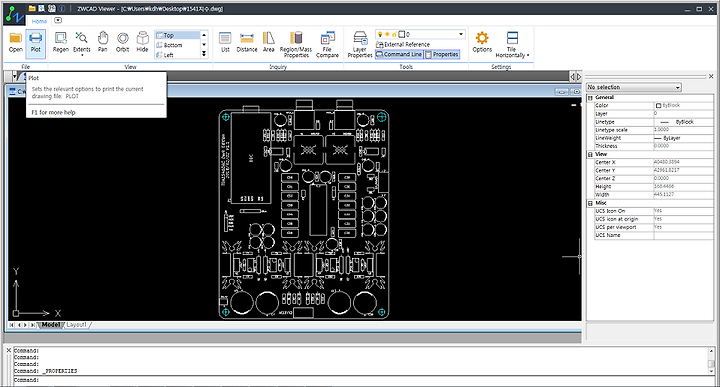
Task: Select the Area measurement tool
Action: (269, 43)
